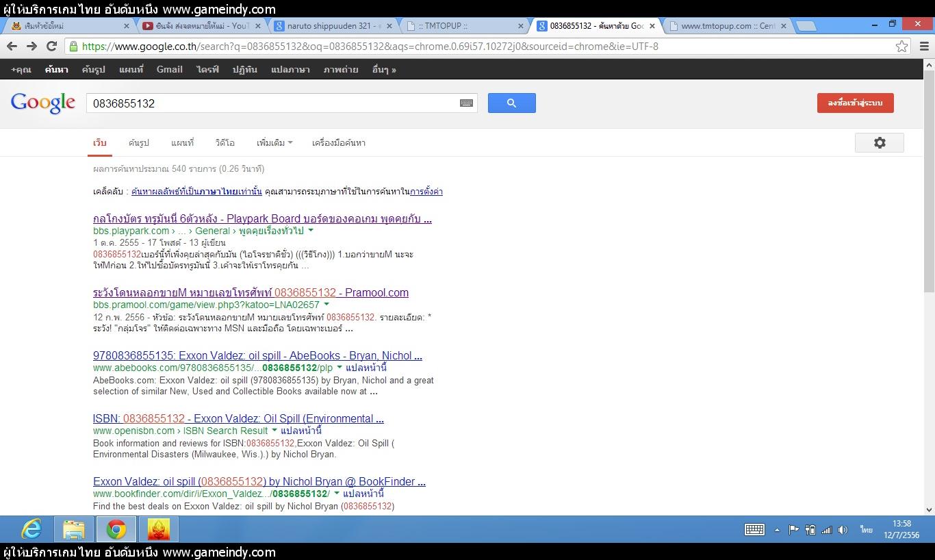This screenshot has width=935, height=560.
Task: Expand cached options arrow for bbs.playpark.com result
Action: click(x=310, y=231)
